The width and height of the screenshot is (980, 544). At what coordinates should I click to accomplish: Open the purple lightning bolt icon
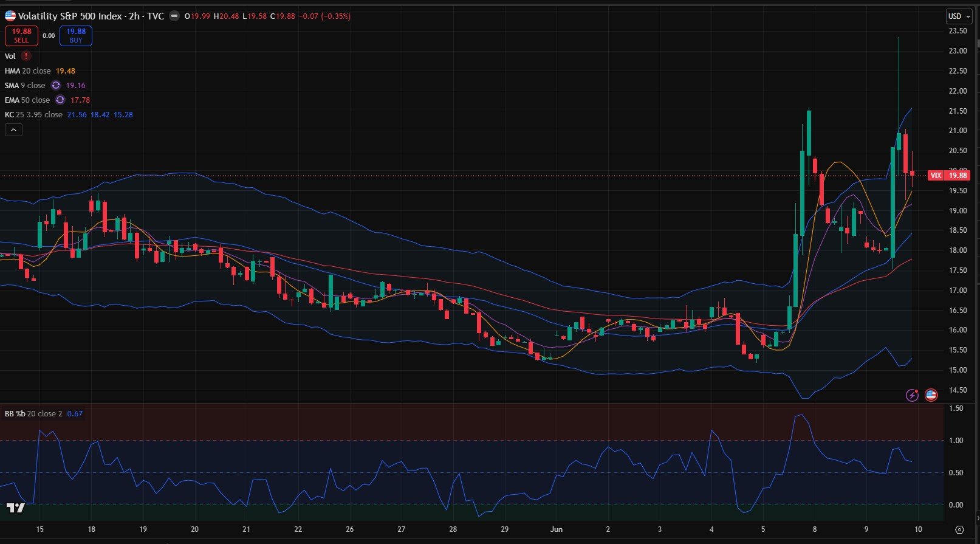pyautogui.click(x=912, y=395)
